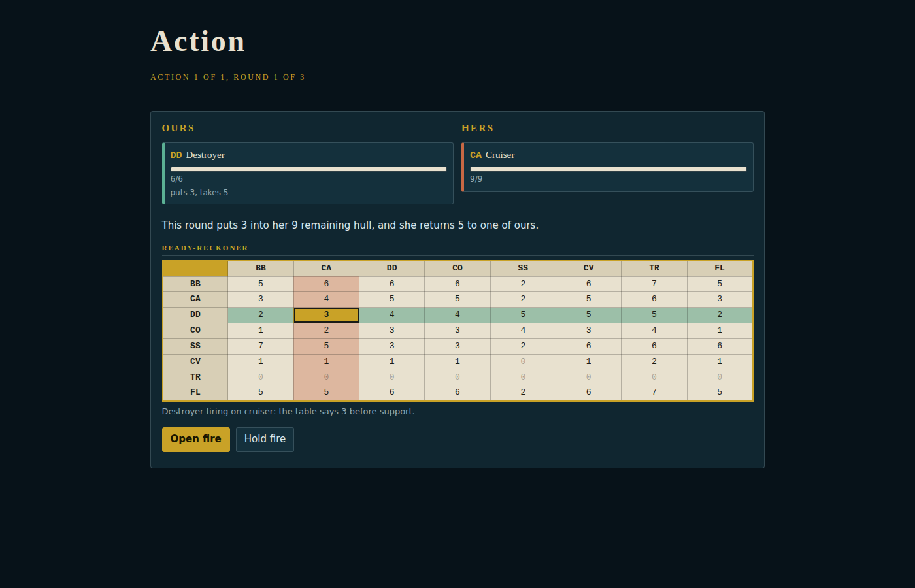Viewport: 915px width, 588px height.
Task: Click the SS row header
Action: 195,346
